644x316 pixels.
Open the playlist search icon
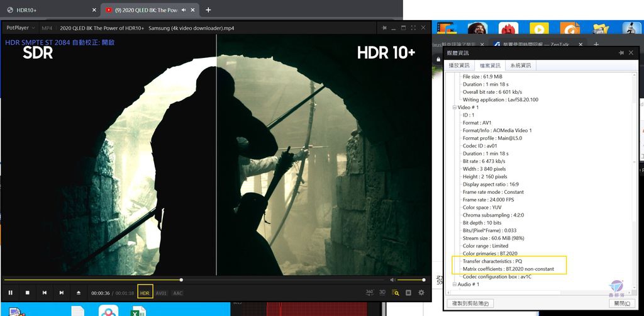396,293
